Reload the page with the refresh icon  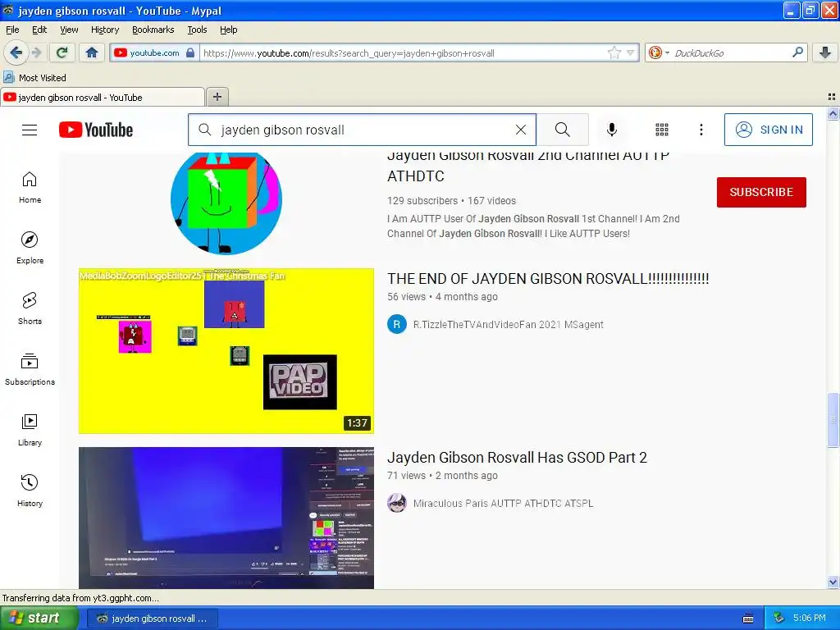click(62, 52)
